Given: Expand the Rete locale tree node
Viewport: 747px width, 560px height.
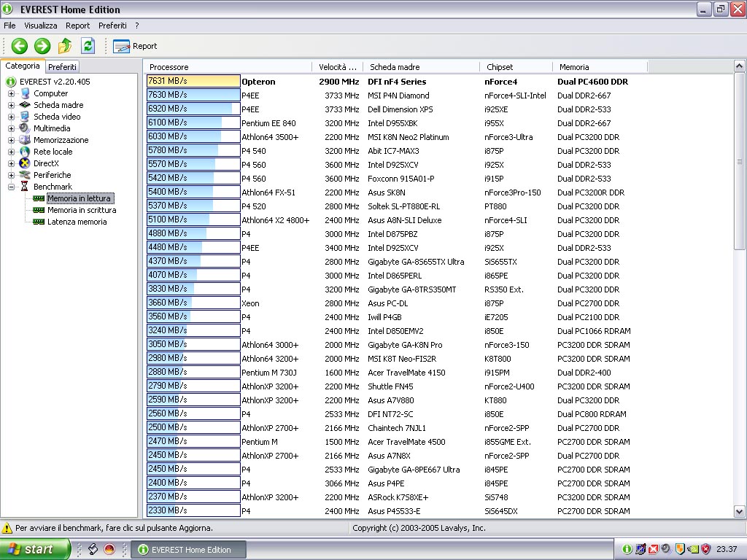Looking at the screenshot, I should (12, 152).
